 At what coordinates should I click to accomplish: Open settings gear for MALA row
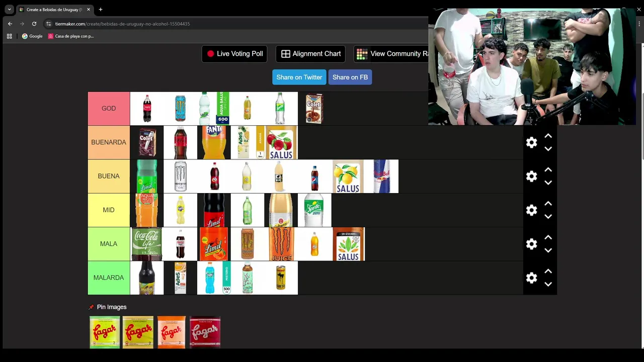coord(531,244)
